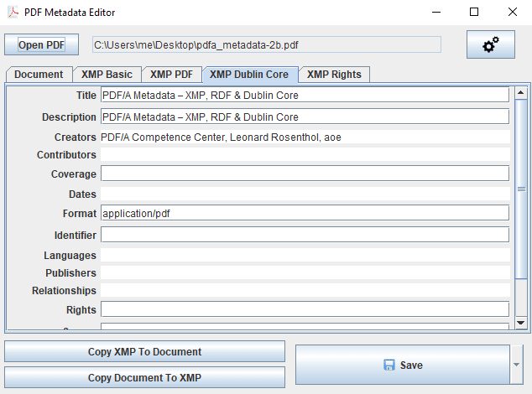Viewport: 532px width, 394px height.
Task: Edit the Format field containing application/pdf
Action: pyautogui.click(x=305, y=213)
